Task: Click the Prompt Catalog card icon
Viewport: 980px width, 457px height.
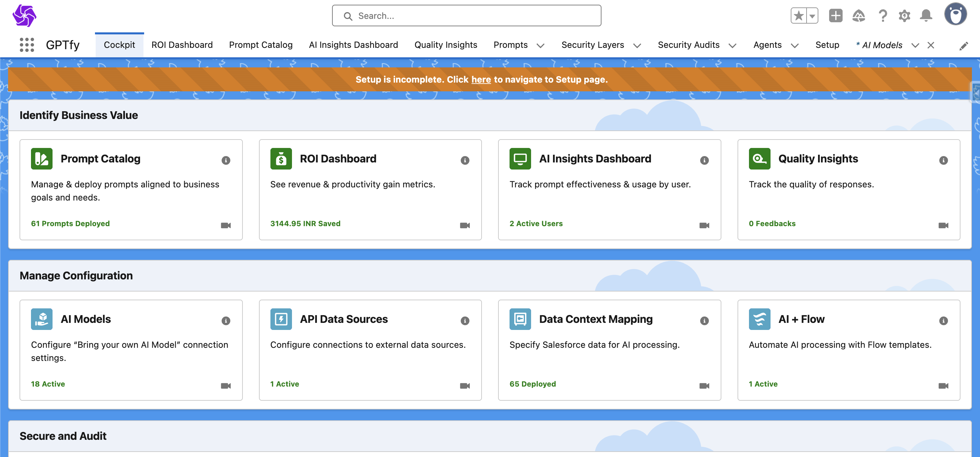Action: [x=41, y=158]
